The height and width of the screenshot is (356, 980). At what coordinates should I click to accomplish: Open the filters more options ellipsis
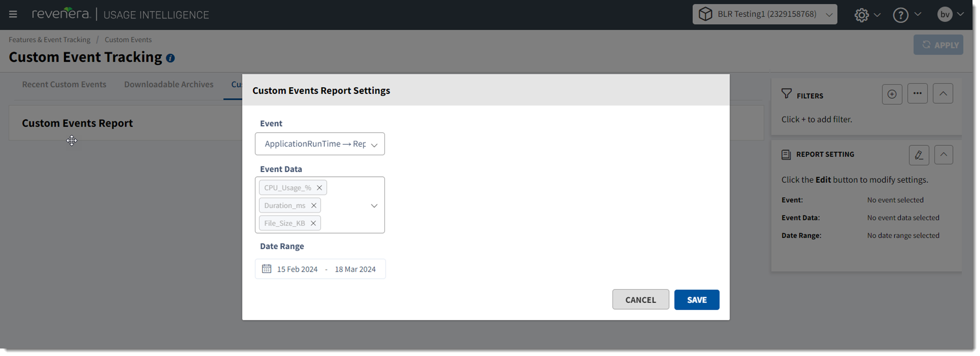917,93
